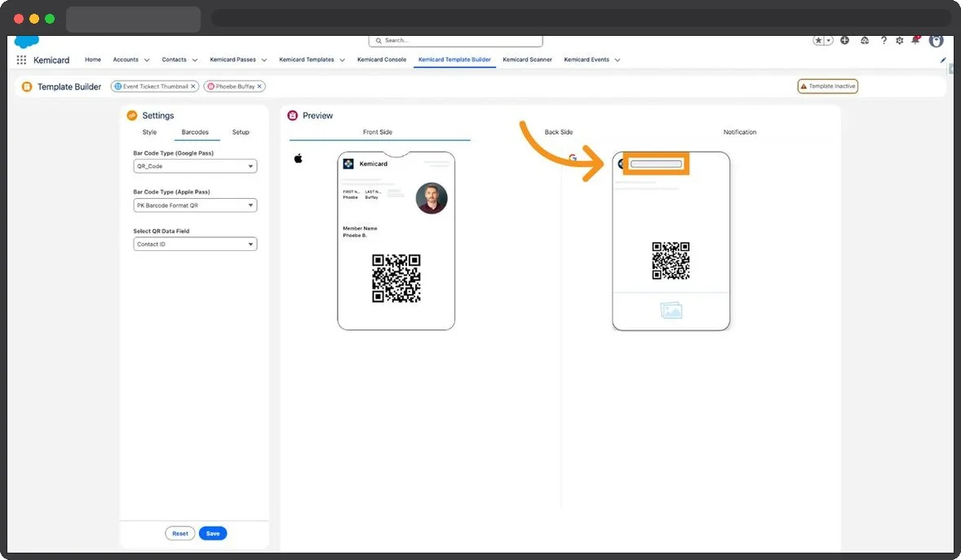Screen dimensions: 961x560
Task: Open the Contacts nav tab
Action: pyautogui.click(x=174, y=60)
